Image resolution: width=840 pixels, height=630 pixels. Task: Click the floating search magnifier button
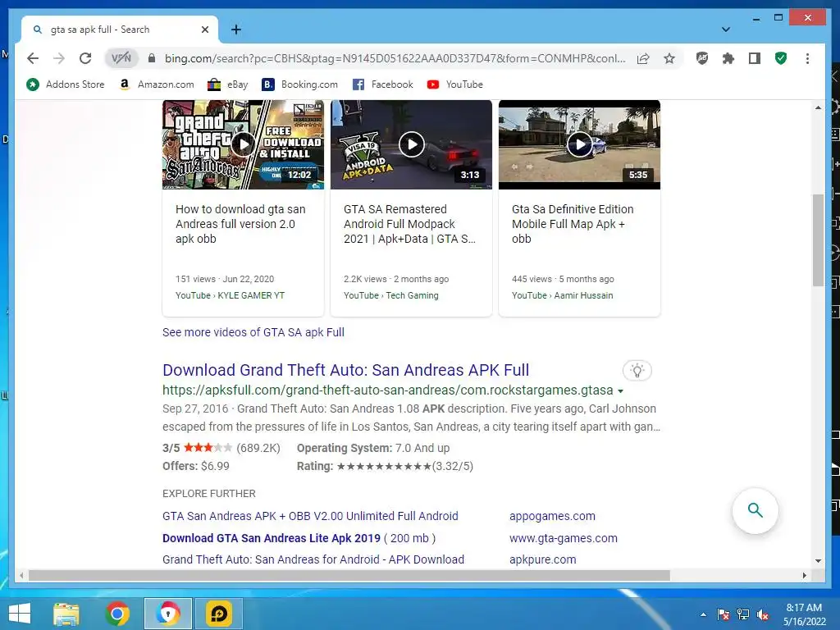[756, 510]
